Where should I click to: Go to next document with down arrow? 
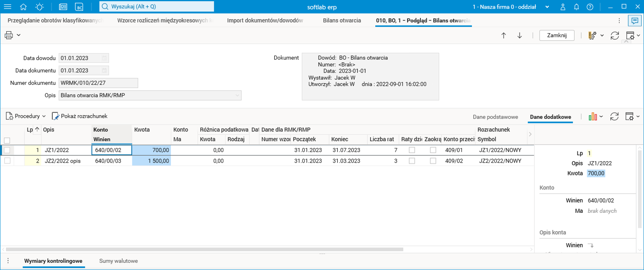pyautogui.click(x=520, y=35)
